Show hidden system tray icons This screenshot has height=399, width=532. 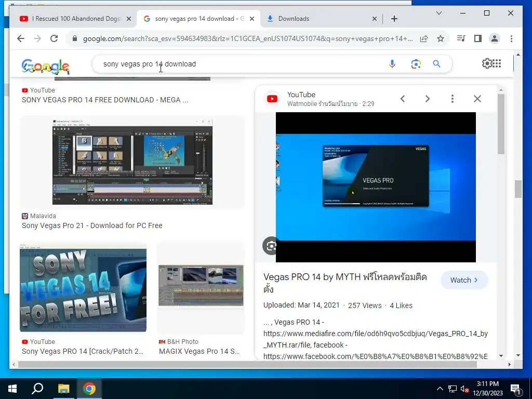(440, 389)
